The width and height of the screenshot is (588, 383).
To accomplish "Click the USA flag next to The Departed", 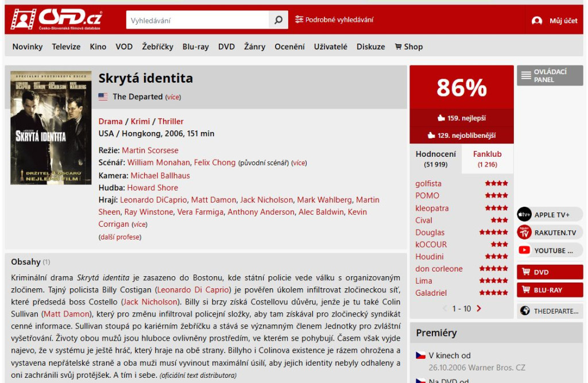I will click(x=103, y=97).
